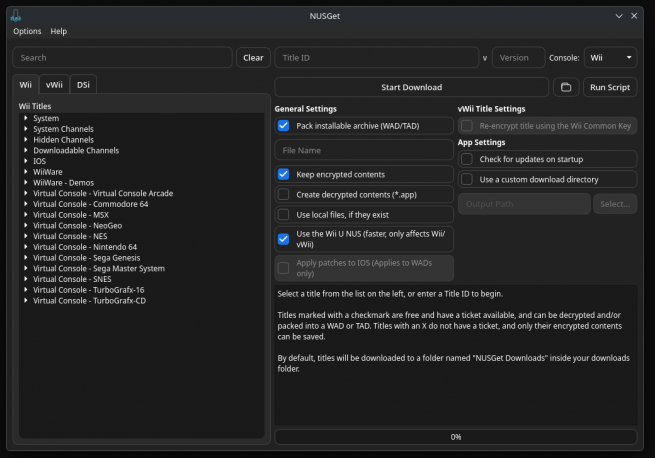
Task: Switch to the vWii tab
Action: tap(55, 86)
